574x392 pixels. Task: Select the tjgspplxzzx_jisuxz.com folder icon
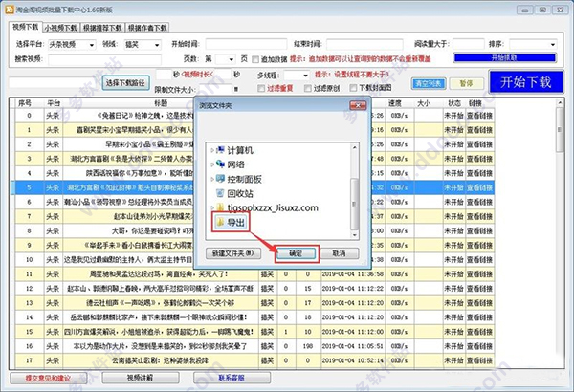[220, 207]
